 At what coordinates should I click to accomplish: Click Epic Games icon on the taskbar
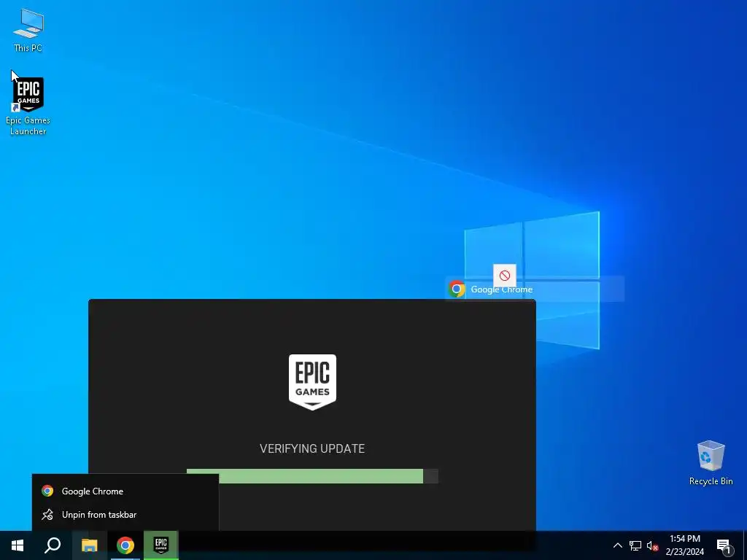click(161, 545)
